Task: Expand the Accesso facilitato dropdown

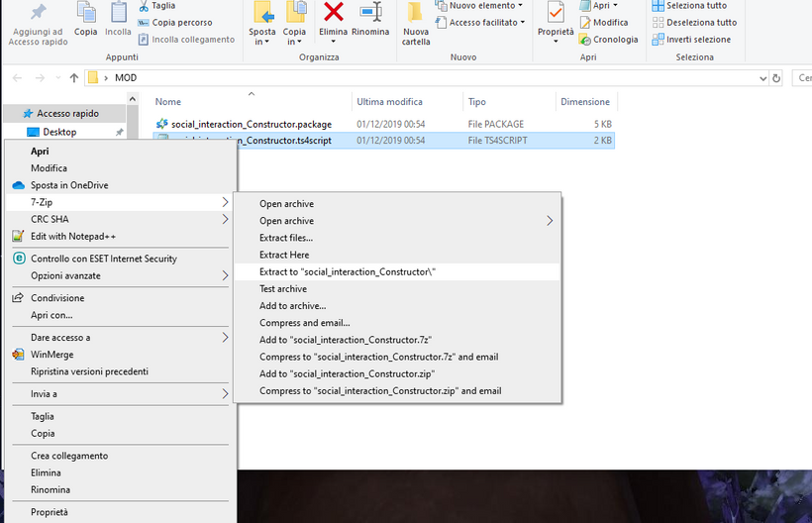Action: [x=483, y=22]
